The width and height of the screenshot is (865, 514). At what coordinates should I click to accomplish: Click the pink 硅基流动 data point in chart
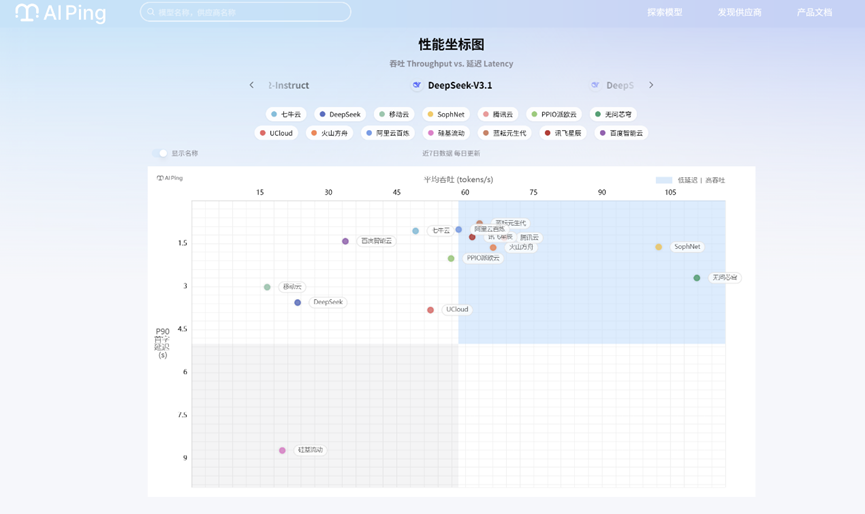click(282, 451)
